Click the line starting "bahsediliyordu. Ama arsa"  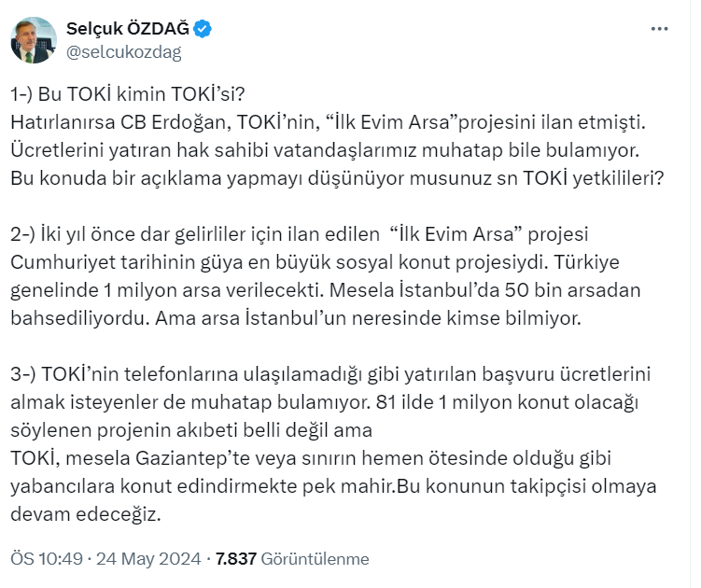coord(296,317)
